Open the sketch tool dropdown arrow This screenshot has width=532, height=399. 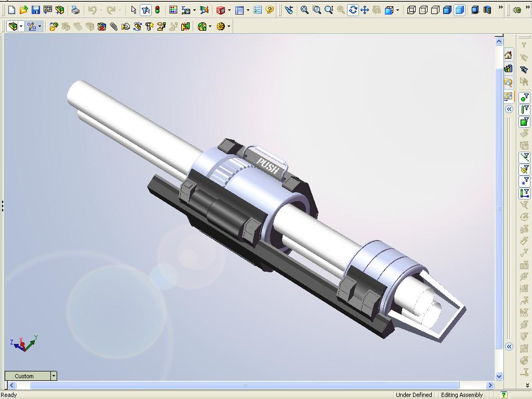(x=39, y=26)
